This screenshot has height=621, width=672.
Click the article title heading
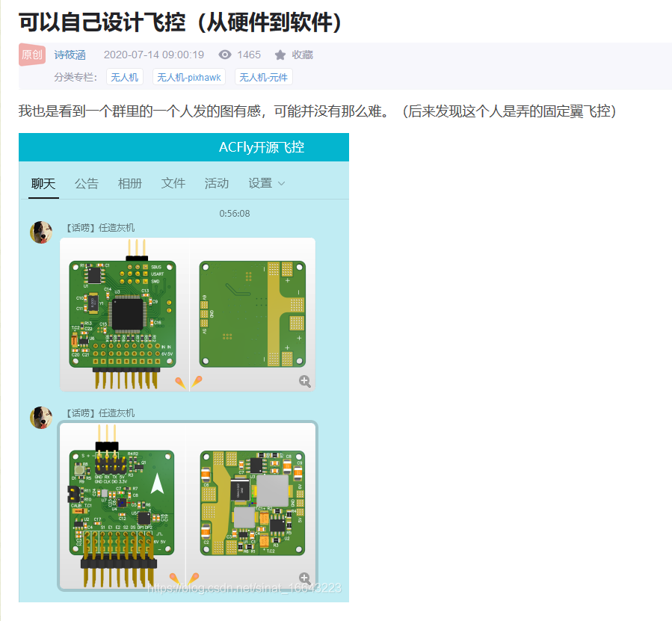click(x=180, y=22)
